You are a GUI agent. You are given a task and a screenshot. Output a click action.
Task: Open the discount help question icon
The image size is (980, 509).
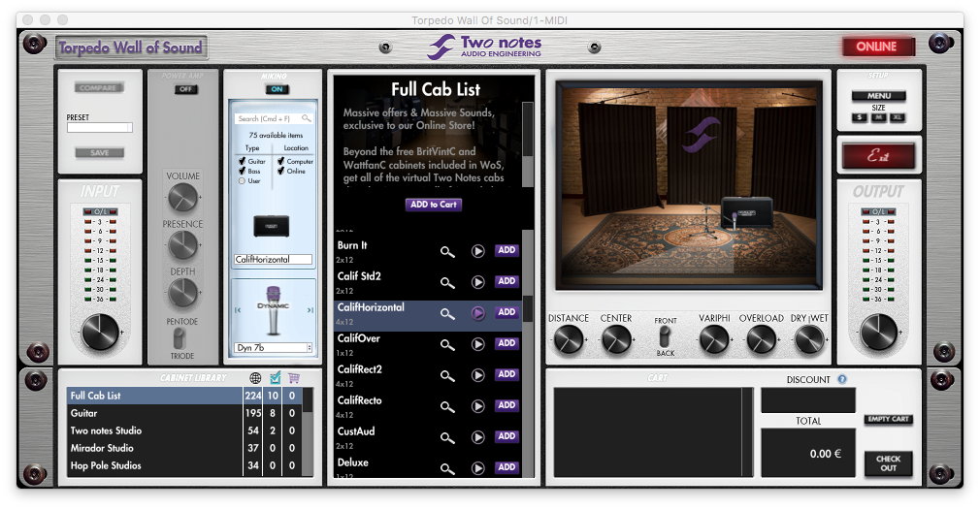(842, 379)
